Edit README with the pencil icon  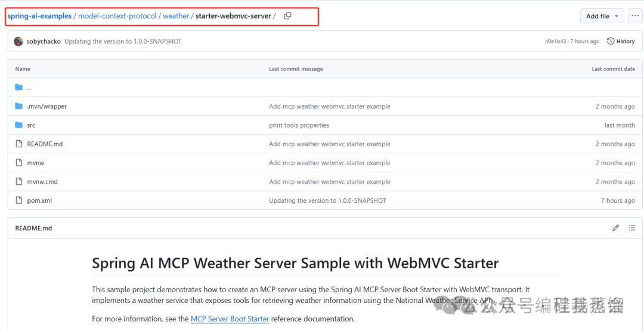tap(615, 228)
